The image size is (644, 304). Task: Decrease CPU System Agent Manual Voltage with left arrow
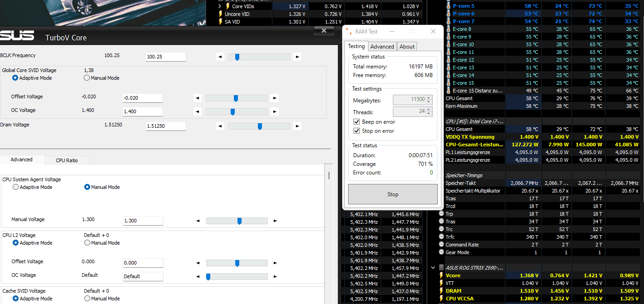198,221
